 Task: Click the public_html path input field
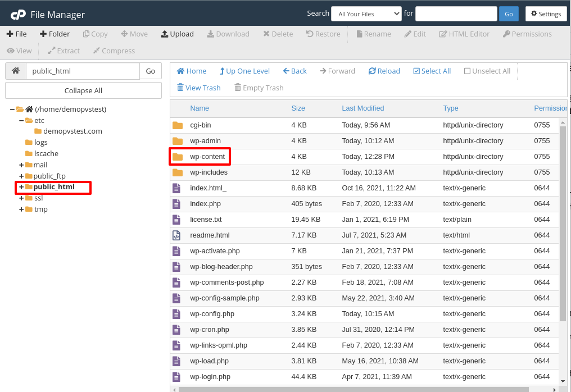tap(83, 71)
